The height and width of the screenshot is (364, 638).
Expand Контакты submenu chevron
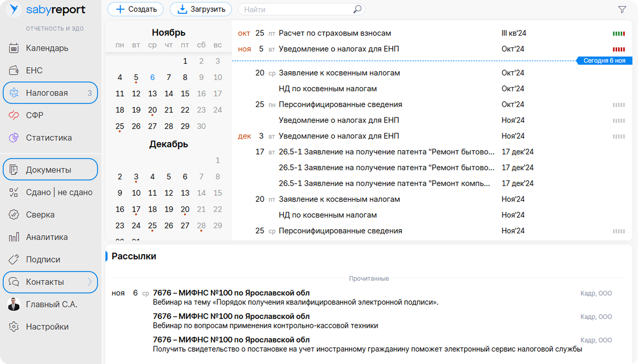point(90,282)
